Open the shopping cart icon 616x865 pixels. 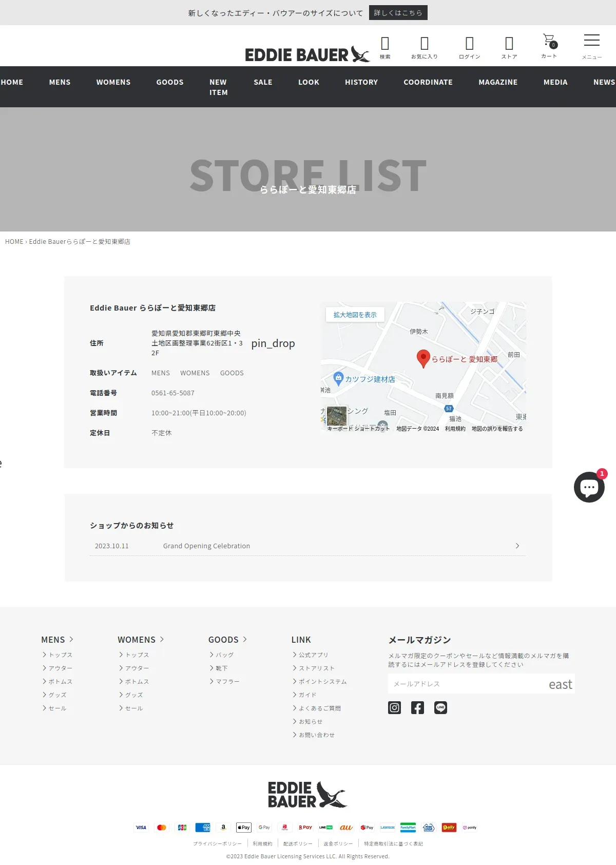[x=549, y=46]
